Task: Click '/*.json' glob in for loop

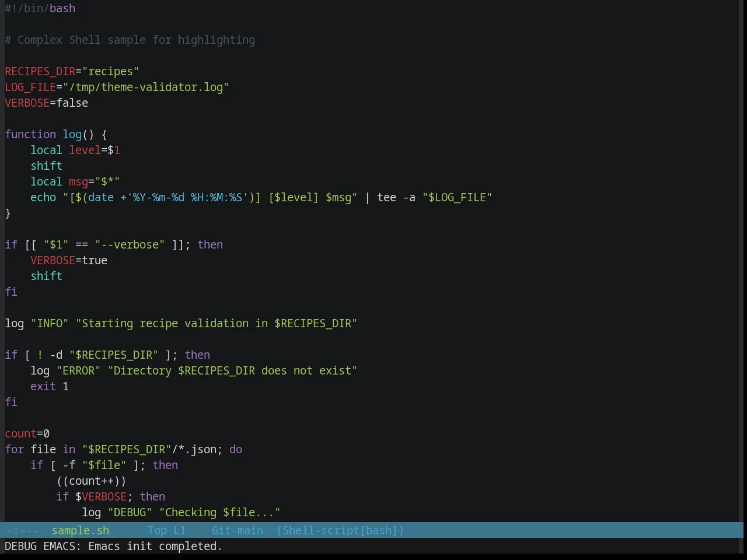Action: click(194, 449)
